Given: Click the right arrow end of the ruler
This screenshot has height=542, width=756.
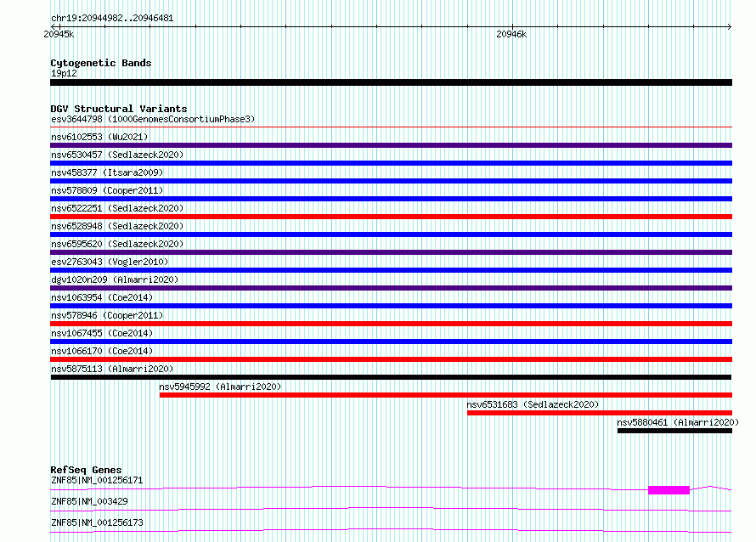Looking at the screenshot, I should tap(730, 26).
